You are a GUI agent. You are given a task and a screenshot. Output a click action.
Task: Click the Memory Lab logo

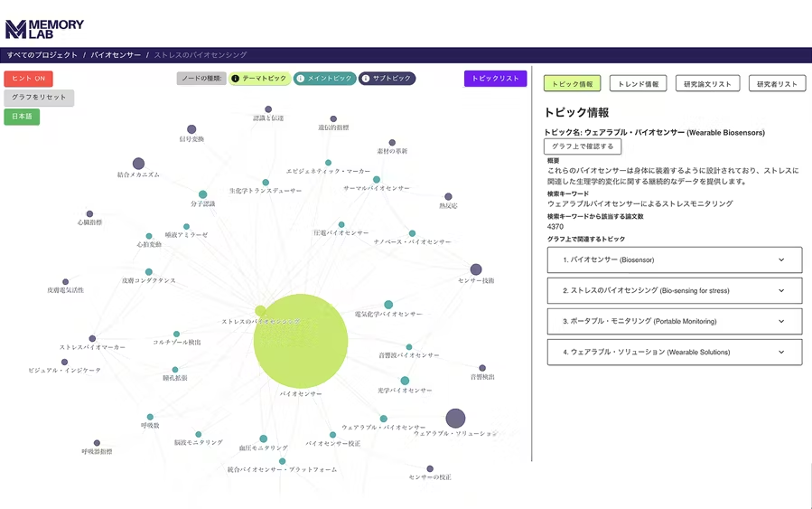(44, 29)
